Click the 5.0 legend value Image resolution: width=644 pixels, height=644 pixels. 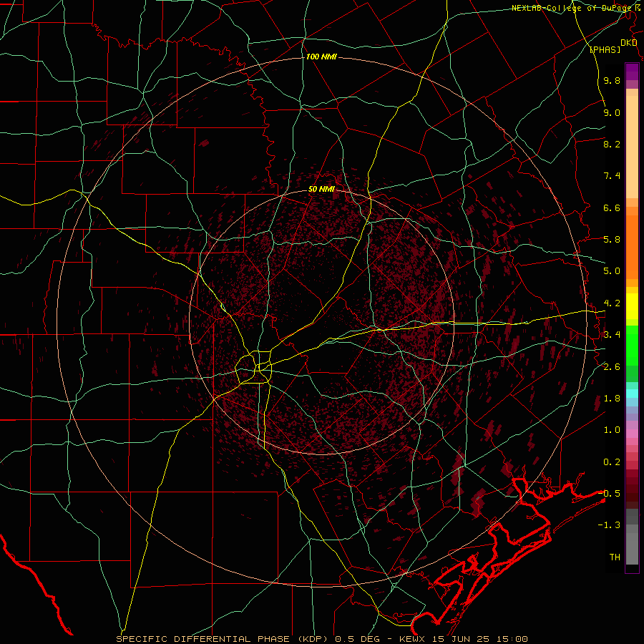pyautogui.click(x=612, y=271)
